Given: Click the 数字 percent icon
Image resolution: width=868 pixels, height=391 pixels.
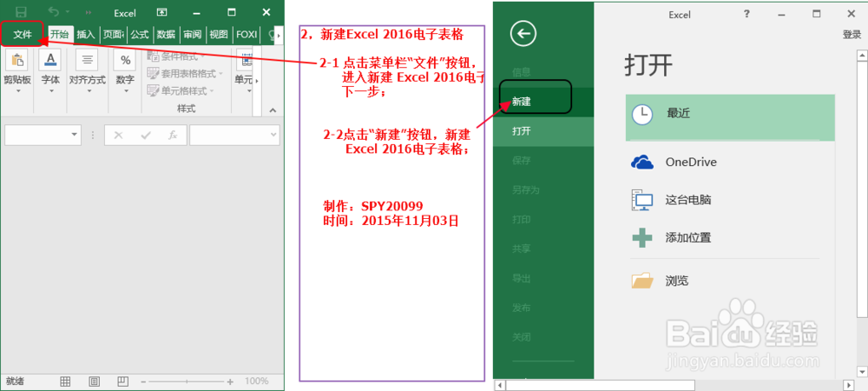Looking at the screenshot, I should 125,60.
